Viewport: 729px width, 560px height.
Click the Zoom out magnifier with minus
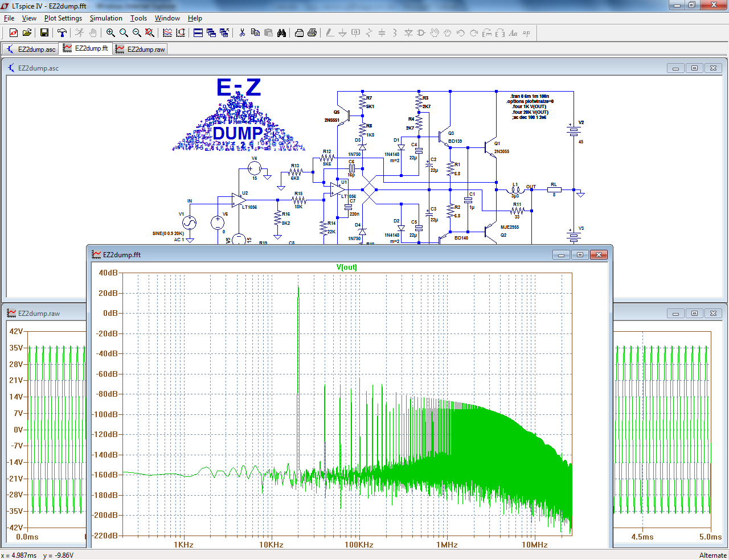click(137, 33)
